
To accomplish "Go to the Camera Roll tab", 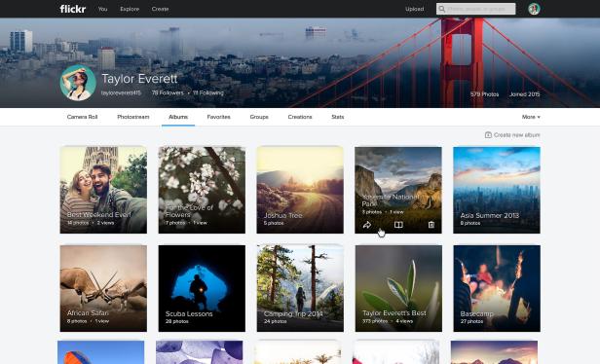I will pos(82,117).
